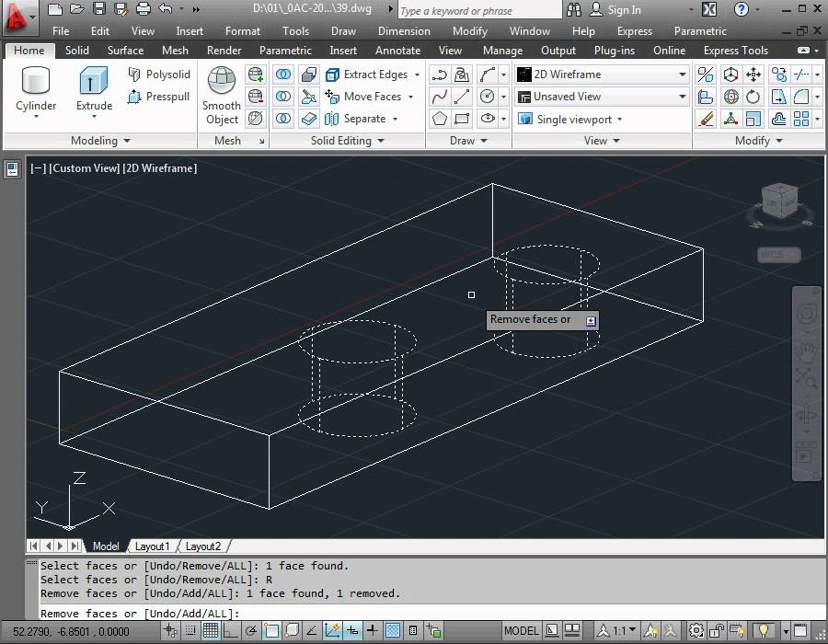Screen dimensions: 828x644
Task: Select the Separate solids tool
Action: (366, 119)
